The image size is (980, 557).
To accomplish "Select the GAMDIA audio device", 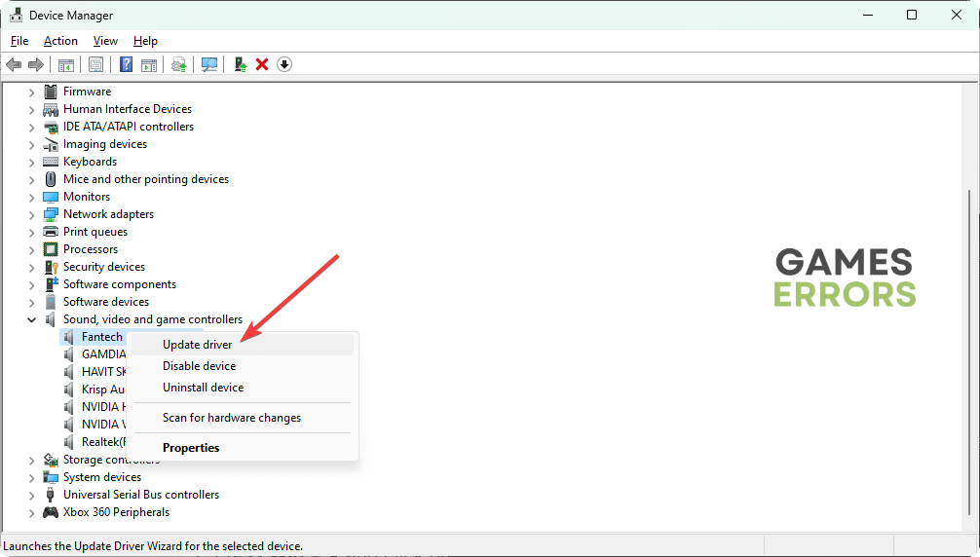I will (104, 354).
